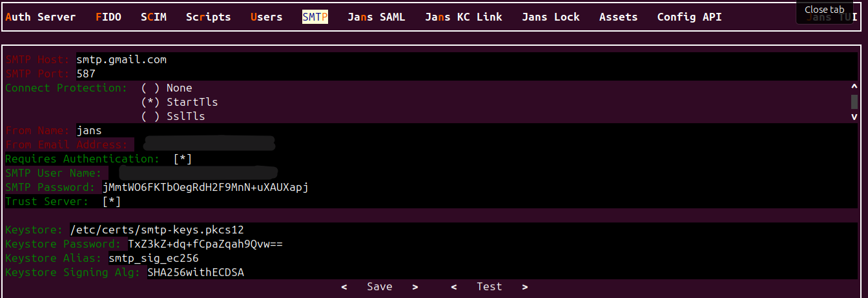868x298 pixels.
Task: Select the Jans SAML tab
Action: pos(376,17)
